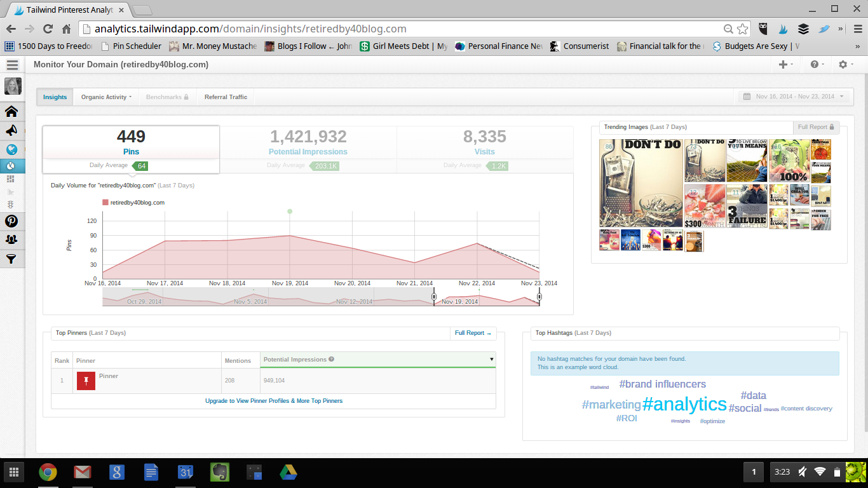Click the largest DON'T DO trending image
Image resolution: width=868 pixels, height=488 pixels.
tap(641, 184)
